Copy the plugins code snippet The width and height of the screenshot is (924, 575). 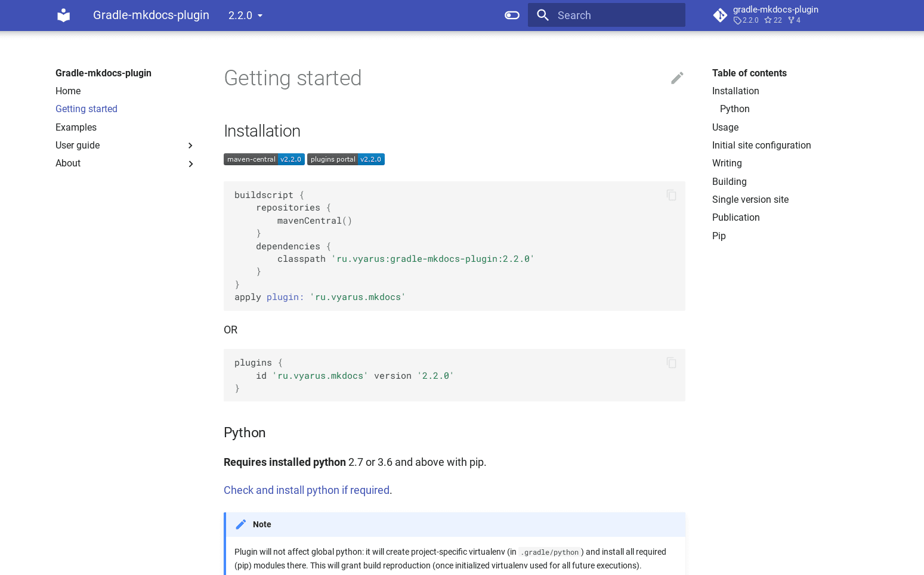tap(671, 363)
